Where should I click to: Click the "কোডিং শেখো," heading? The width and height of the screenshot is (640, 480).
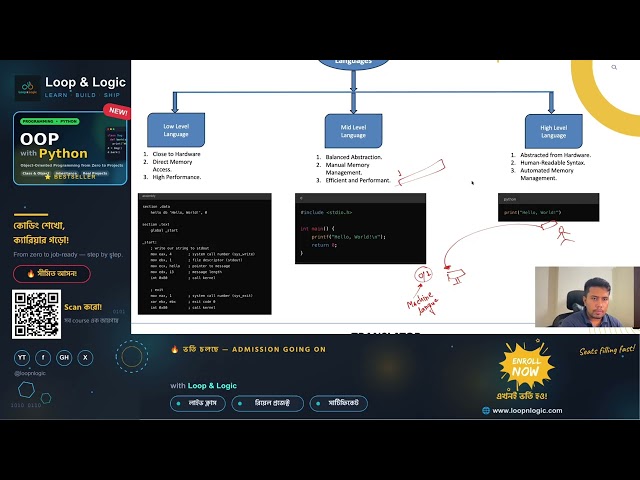click(39, 225)
